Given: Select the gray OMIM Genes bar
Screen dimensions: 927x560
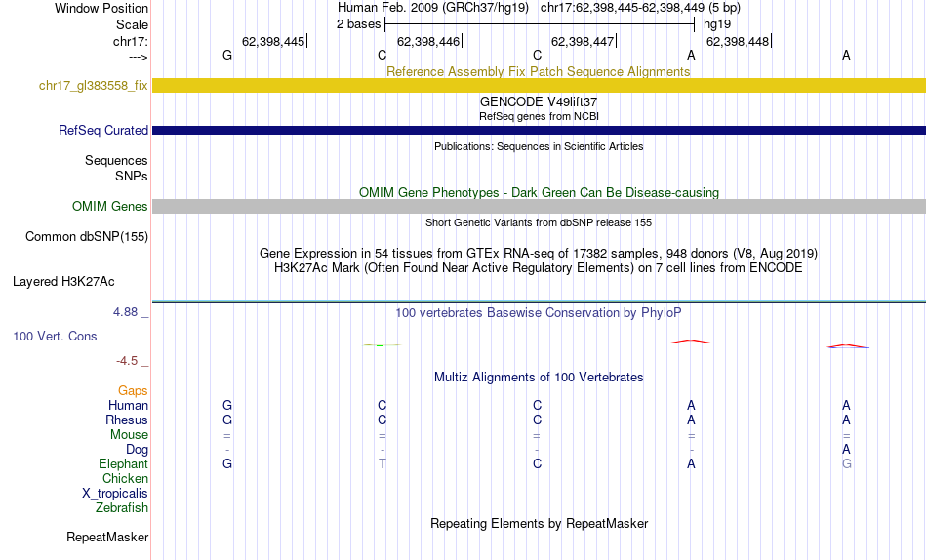Looking at the screenshot, I should (x=540, y=206).
